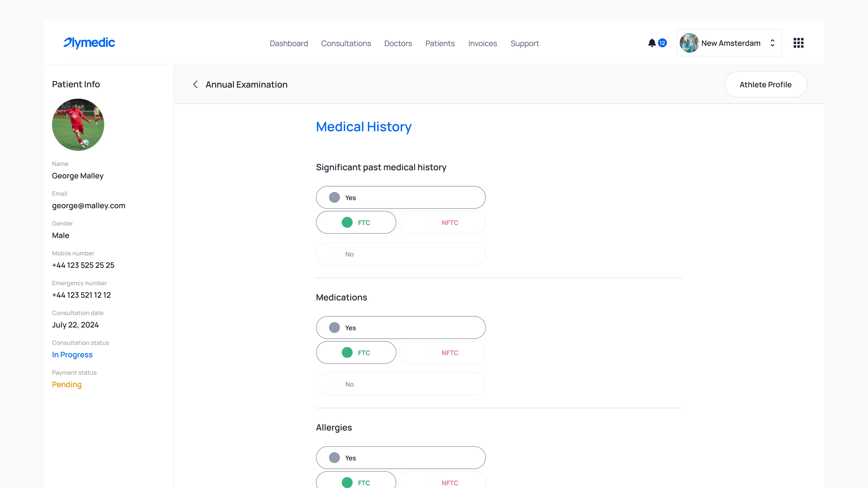Go to the Doctors page
Screen dimensions: 868x488
(x=398, y=43)
